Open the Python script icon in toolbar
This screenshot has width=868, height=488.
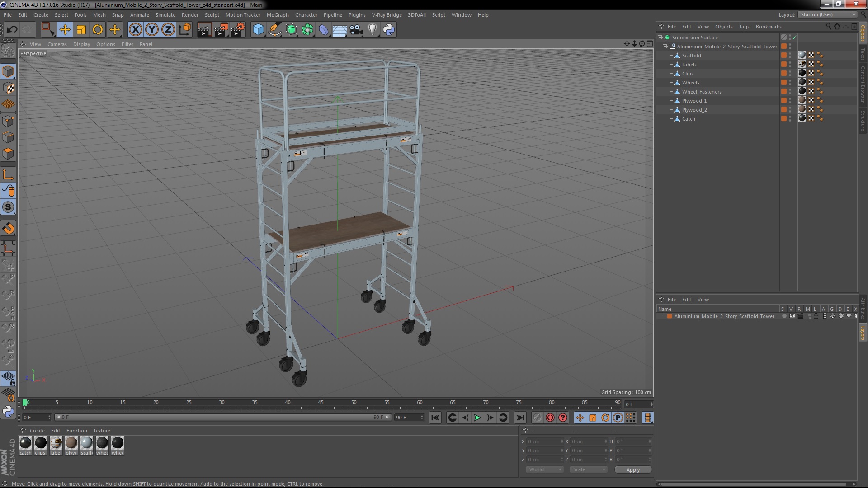(x=389, y=30)
